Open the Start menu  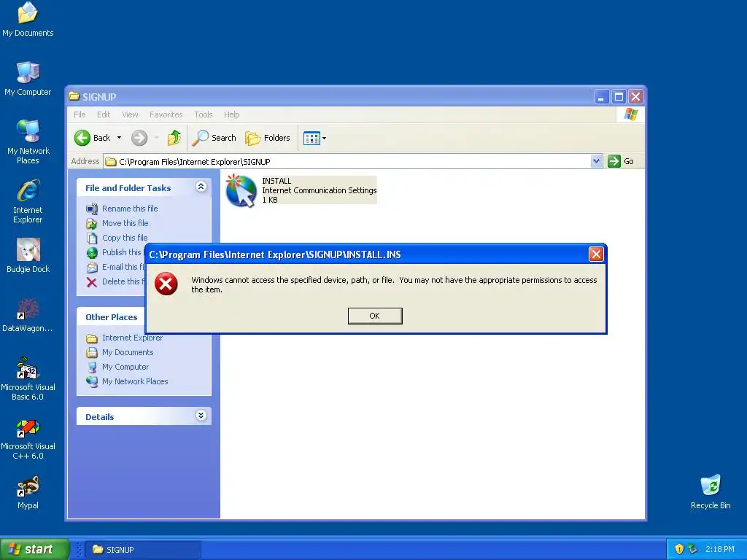[x=34, y=549]
